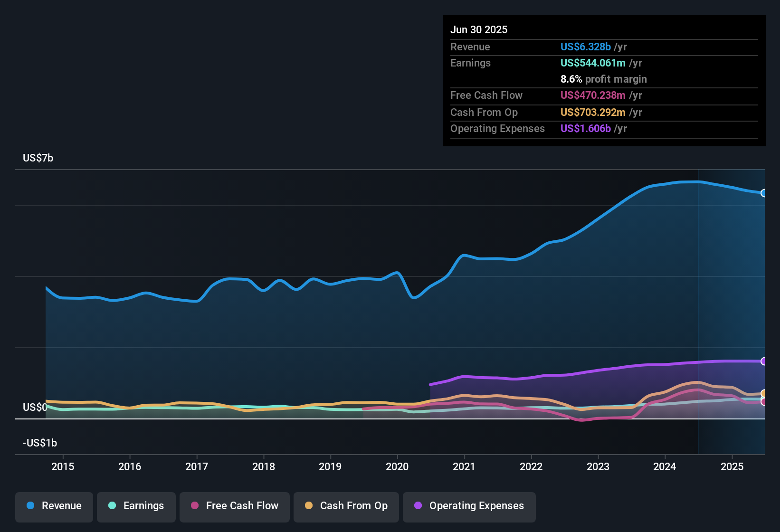Image resolution: width=780 pixels, height=532 pixels.
Task: Click the 2020 label on the x-axis
Action: [398, 467]
